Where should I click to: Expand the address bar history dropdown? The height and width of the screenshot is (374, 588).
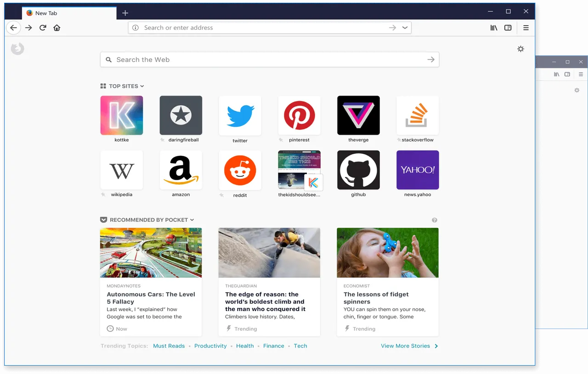coord(405,28)
